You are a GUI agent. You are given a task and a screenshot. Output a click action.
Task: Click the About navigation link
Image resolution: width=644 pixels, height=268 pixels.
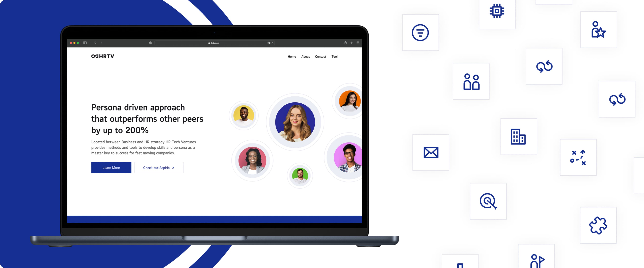306,56
